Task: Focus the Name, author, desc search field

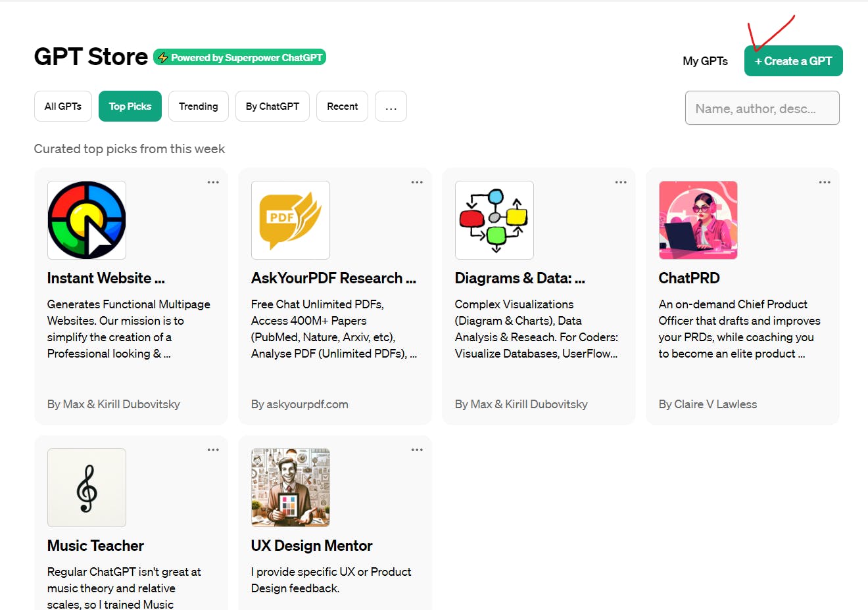Action: [762, 108]
